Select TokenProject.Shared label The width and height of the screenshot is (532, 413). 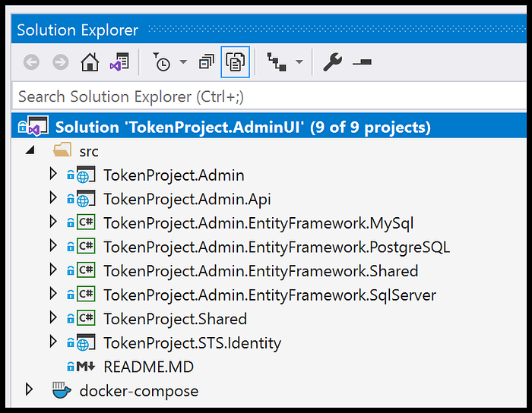[175, 319]
